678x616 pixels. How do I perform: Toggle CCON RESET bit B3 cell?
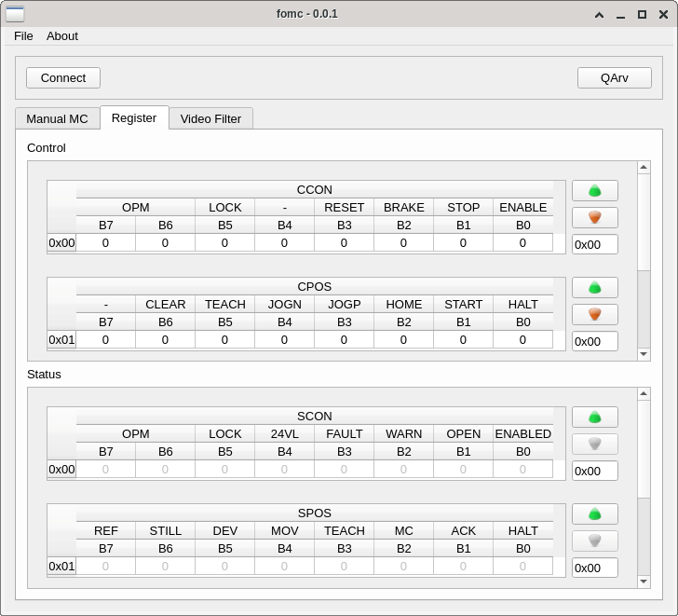coord(344,242)
